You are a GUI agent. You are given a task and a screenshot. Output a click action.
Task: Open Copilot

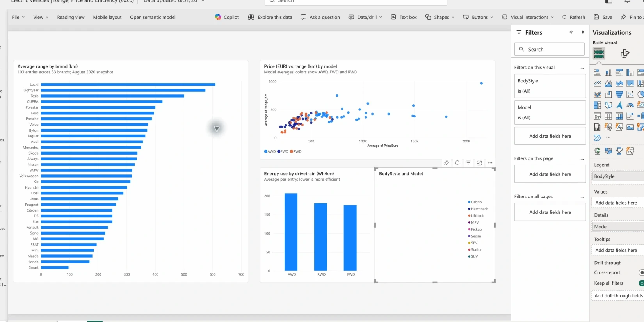227,17
